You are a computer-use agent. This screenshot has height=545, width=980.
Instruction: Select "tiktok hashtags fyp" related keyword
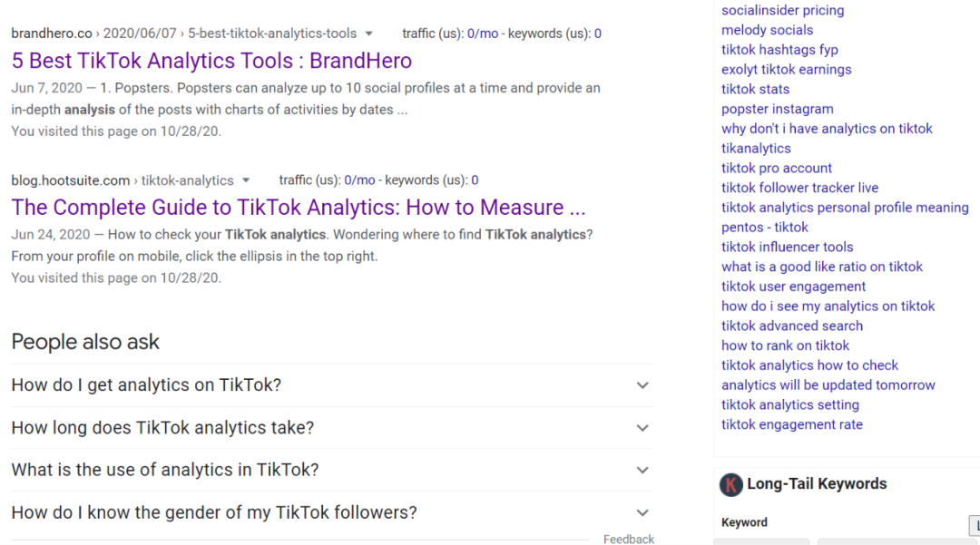(x=779, y=49)
